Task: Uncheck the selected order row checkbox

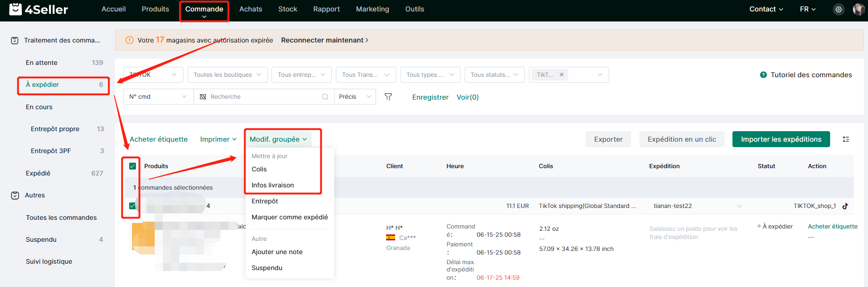Action: click(132, 206)
